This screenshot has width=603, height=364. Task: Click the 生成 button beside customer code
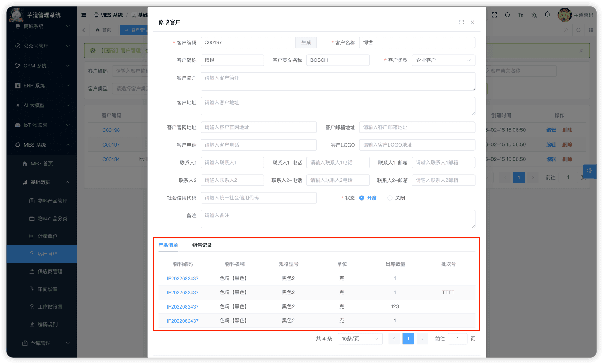point(306,43)
